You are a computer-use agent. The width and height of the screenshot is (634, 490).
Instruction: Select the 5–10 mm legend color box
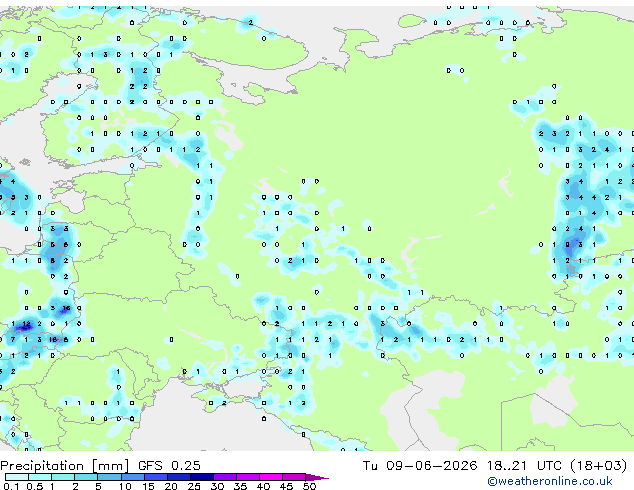[110, 477]
